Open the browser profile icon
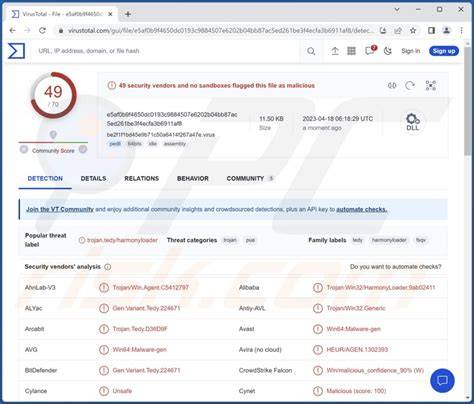Image resolution: width=474 pixels, height=404 pixels. pos(446,31)
